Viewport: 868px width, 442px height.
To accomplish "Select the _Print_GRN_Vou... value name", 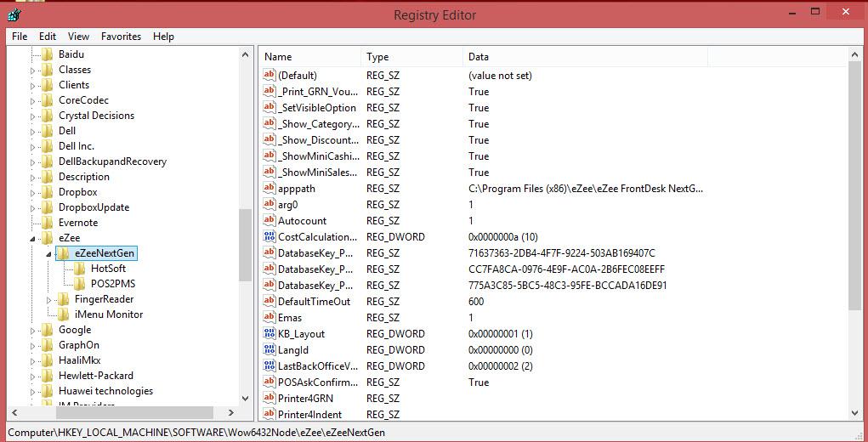I will [318, 91].
